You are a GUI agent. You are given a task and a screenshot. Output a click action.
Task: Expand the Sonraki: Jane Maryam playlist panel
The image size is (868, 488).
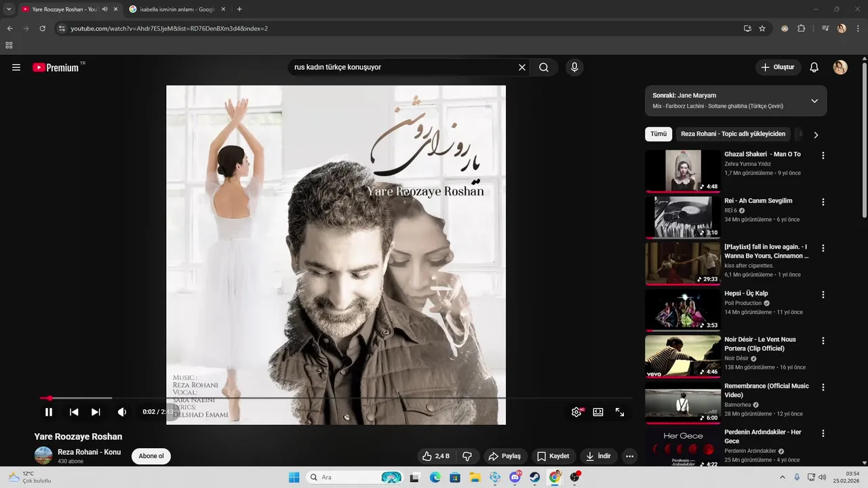pos(814,101)
